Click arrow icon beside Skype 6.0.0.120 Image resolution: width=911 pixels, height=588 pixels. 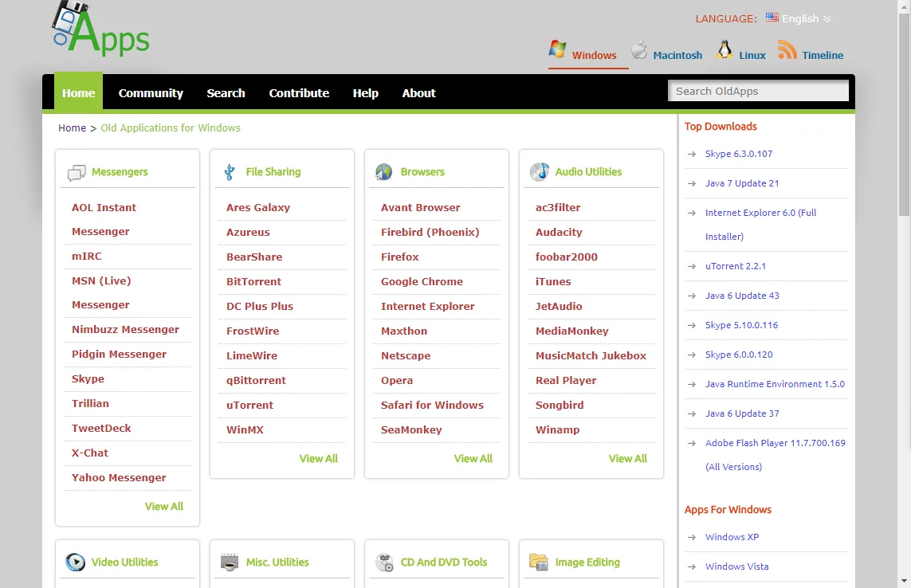tap(691, 355)
